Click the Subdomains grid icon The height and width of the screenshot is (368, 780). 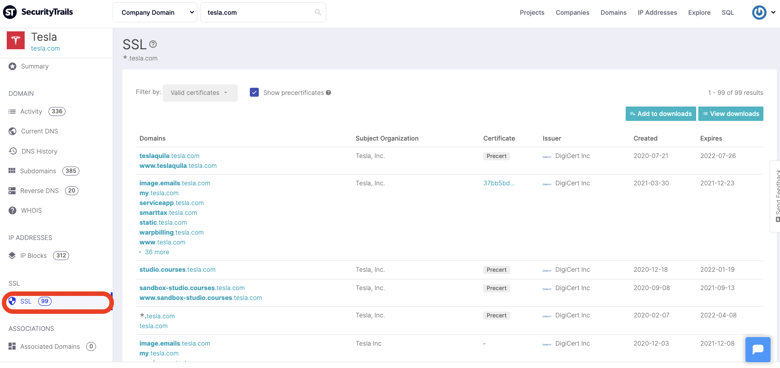(12, 171)
